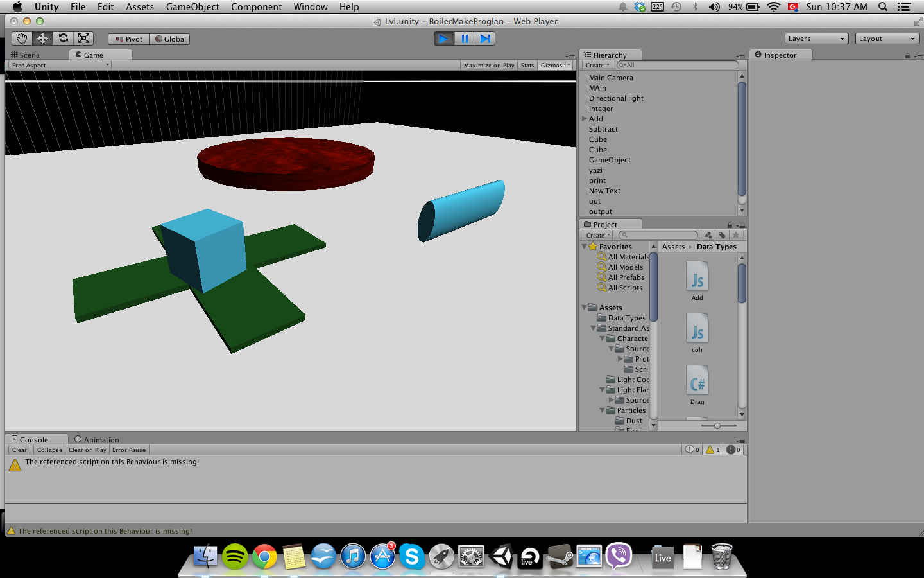Image resolution: width=924 pixels, height=578 pixels.
Task: Open Spotlight search in menu bar
Action: tap(883, 7)
